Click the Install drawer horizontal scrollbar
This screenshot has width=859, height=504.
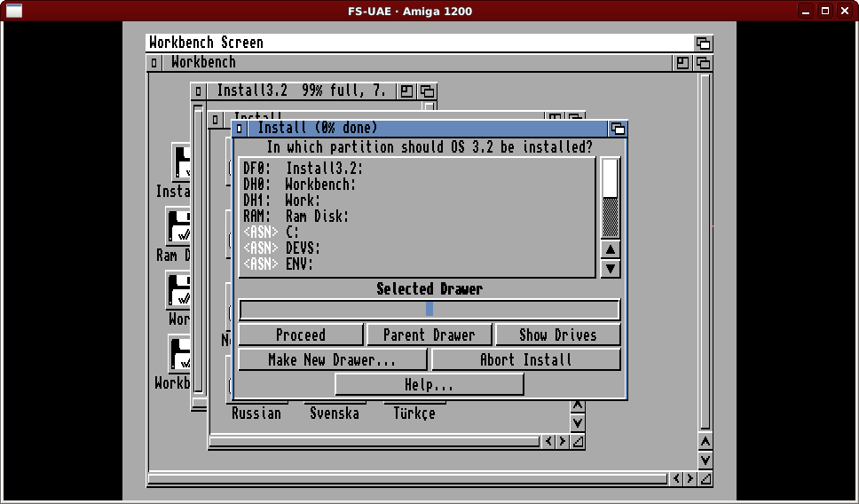click(374, 442)
